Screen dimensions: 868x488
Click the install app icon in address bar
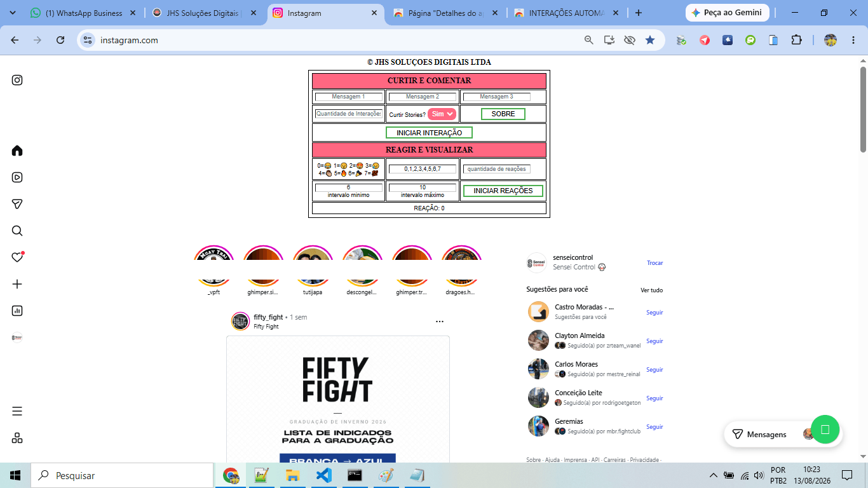coord(609,40)
